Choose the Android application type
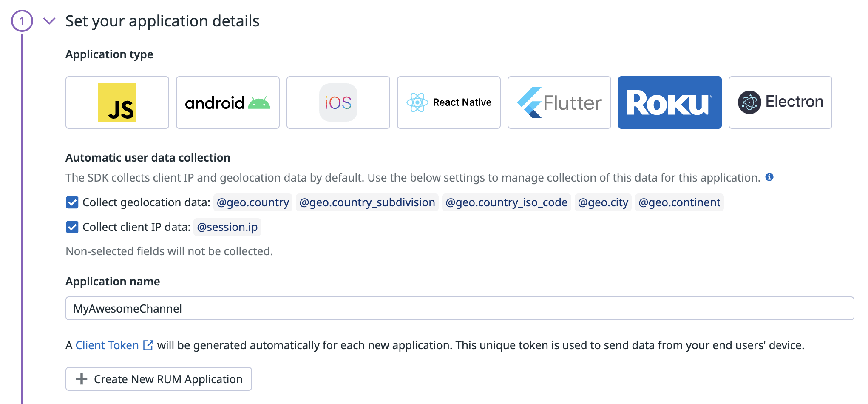The image size is (868, 404). (228, 102)
